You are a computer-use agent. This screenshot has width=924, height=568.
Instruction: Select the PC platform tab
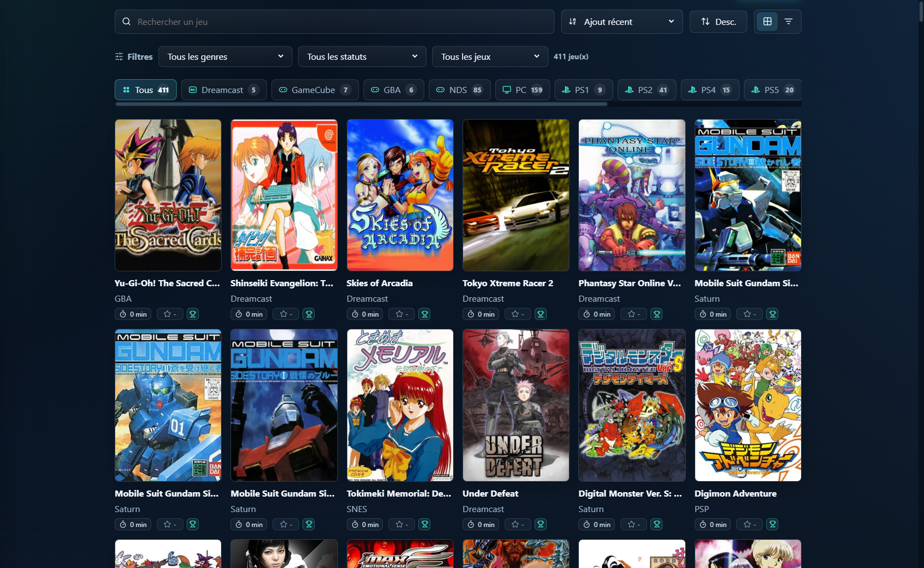522,90
